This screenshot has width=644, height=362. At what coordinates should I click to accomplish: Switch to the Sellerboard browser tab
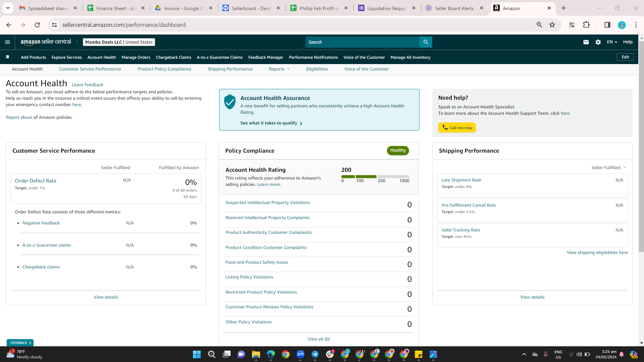point(252,8)
